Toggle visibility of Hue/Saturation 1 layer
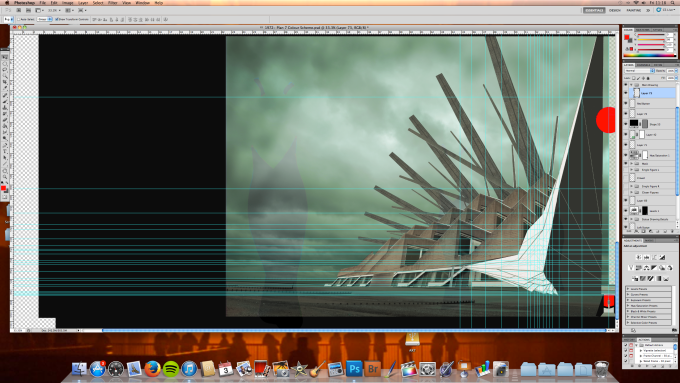Screen dimensions: 680x383 click(x=626, y=155)
